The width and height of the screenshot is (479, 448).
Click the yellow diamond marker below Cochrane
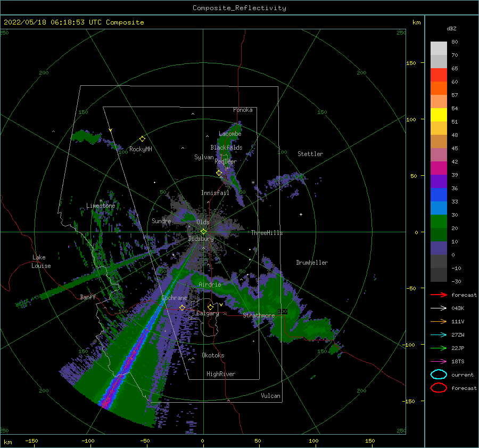tap(182, 307)
